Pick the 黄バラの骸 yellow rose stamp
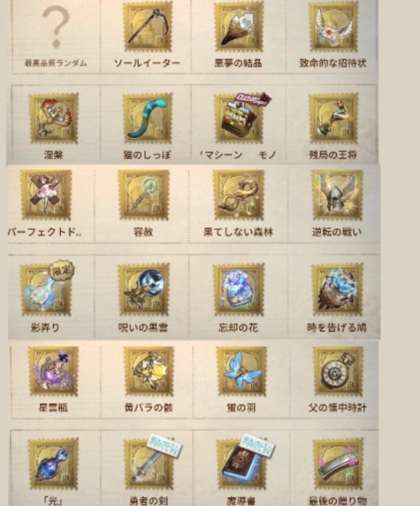The image size is (420, 506). 148,371
